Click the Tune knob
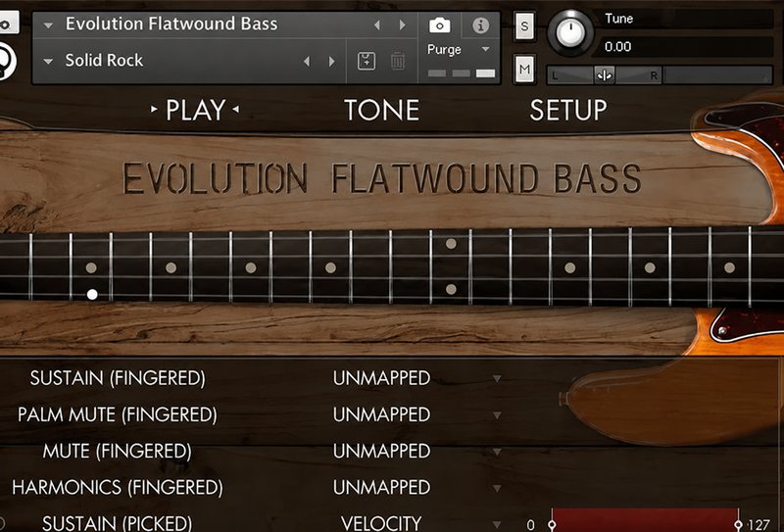 click(x=570, y=32)
